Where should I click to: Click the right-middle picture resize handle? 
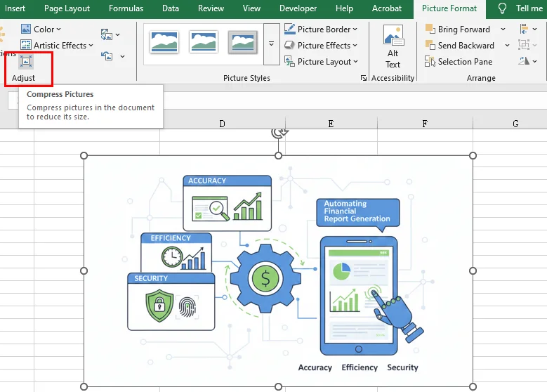point(473,271)
